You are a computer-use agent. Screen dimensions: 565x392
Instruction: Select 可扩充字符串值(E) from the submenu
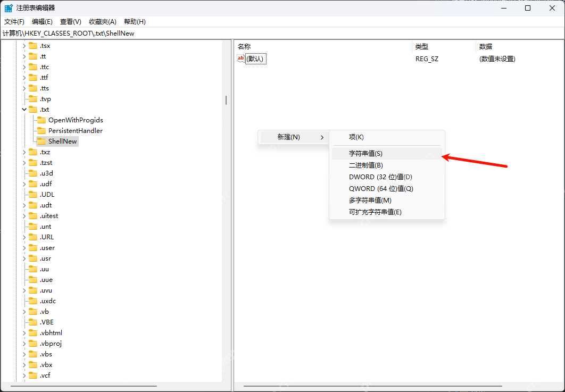[387, 212]
